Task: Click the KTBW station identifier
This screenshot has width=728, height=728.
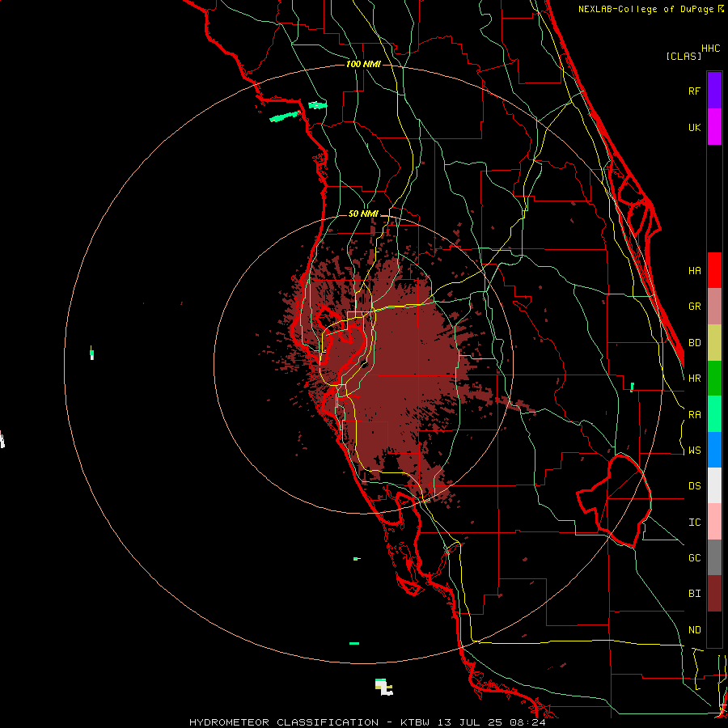Action: click(x=415, y=722)
